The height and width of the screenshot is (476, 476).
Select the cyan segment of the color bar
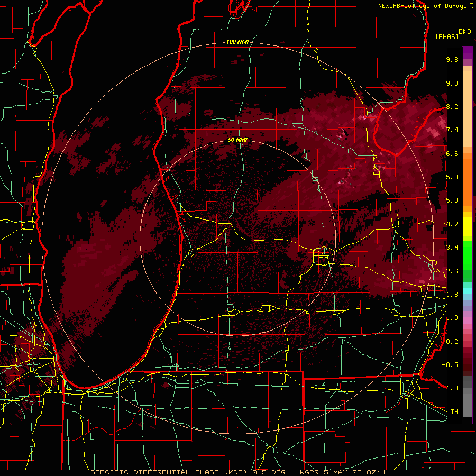pos(467,290)
